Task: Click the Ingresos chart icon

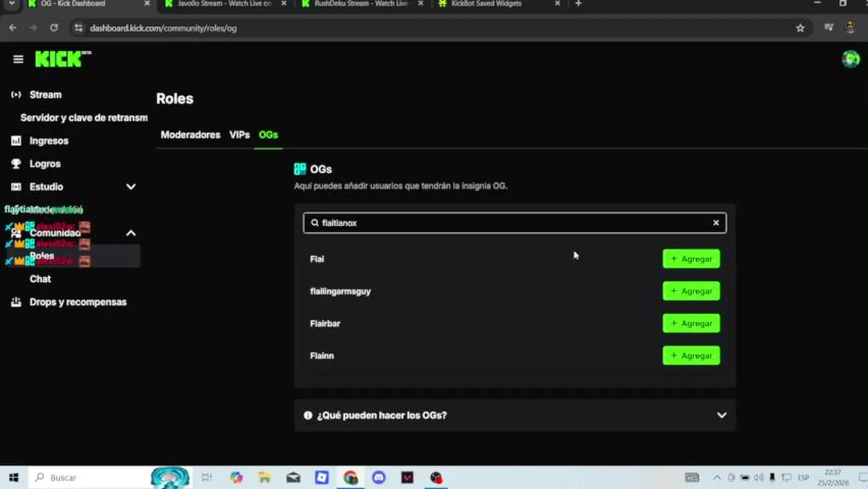Action: tap(16, 141)
